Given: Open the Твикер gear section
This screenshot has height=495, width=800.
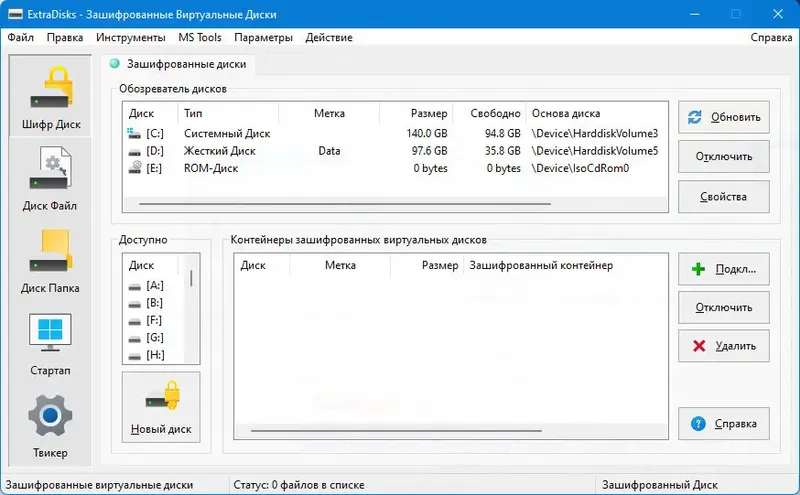Looking at the screenshot, I should pos(51,425).
